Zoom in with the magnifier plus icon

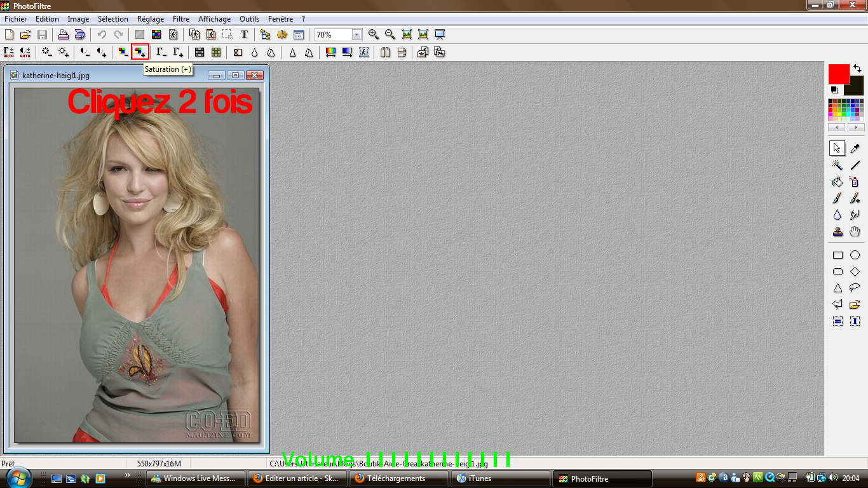pos(374,35)
